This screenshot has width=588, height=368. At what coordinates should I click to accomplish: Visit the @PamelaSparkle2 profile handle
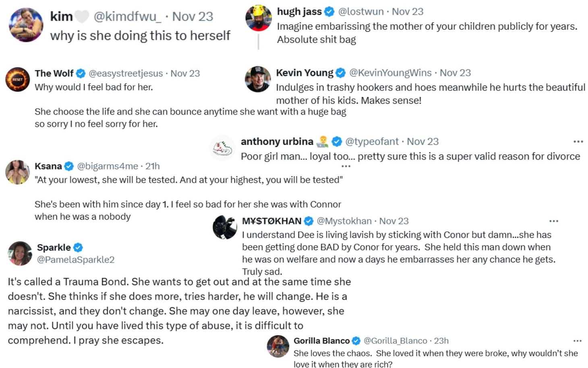pos(76,260)
